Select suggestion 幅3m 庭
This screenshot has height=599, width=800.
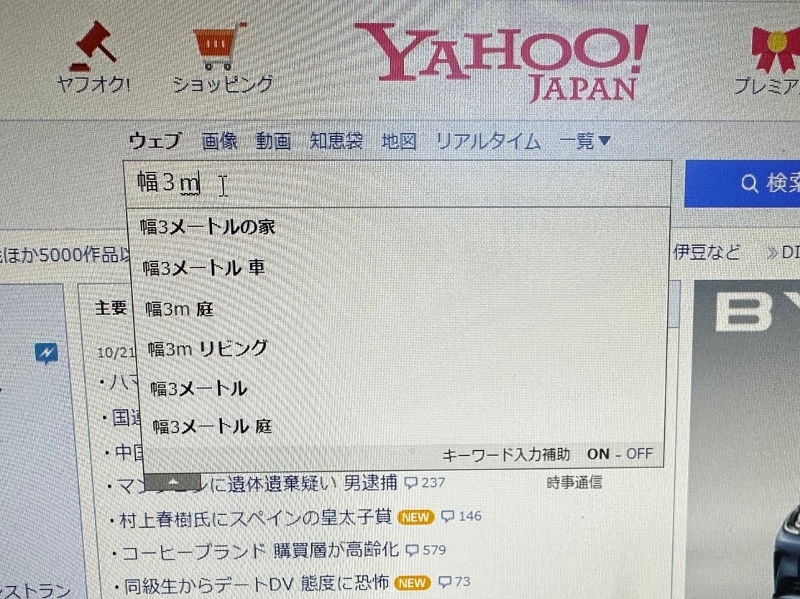point(180,309)
